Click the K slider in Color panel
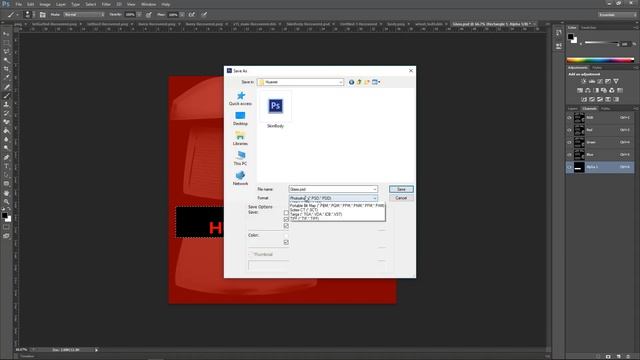Image resolution: width=640 pixels, height=360 pixels. coord(602,43)
